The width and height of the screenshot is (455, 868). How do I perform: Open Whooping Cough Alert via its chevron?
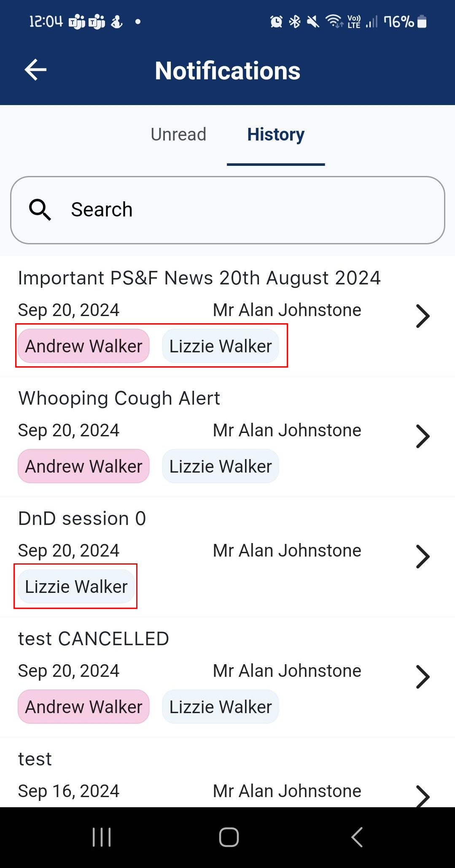[x=423, y=436]
